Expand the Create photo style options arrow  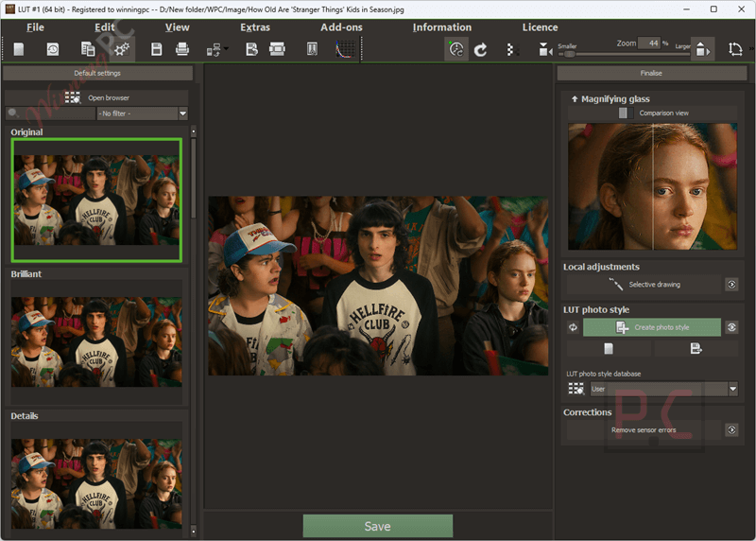click(731, 327)
